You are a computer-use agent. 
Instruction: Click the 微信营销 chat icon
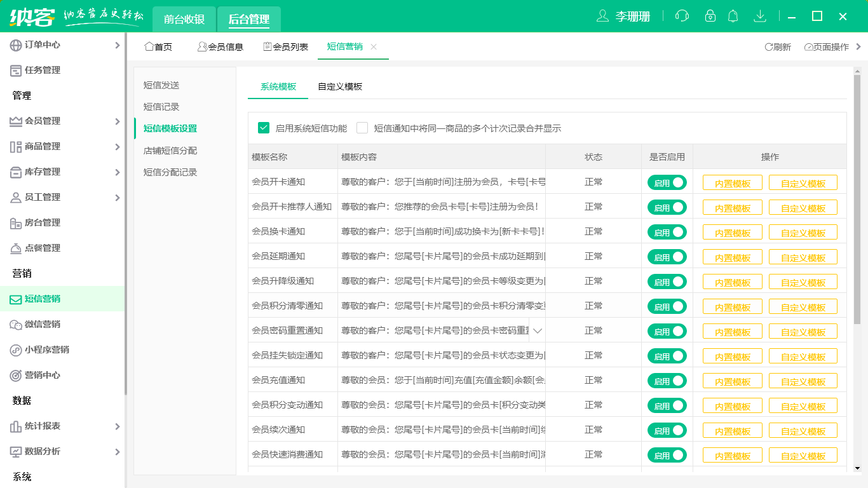coord(16,325)
